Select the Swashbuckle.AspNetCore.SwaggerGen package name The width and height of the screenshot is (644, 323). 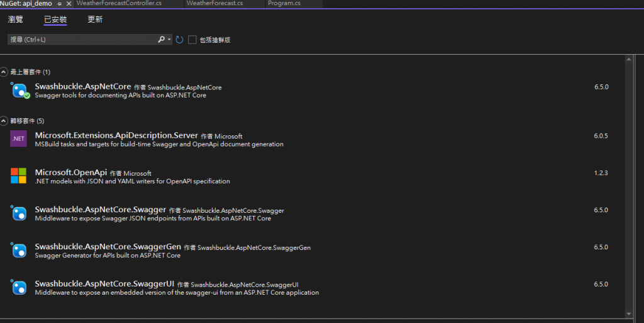108,247
